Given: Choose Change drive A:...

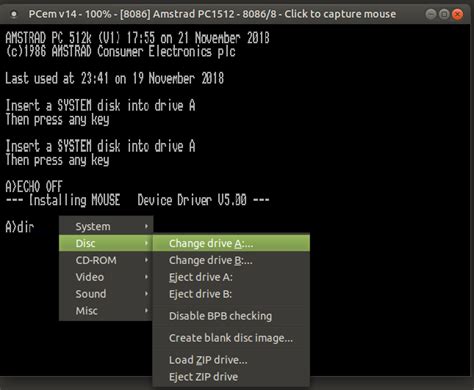Looking at the screenshot, I should (x=231, y=243).
